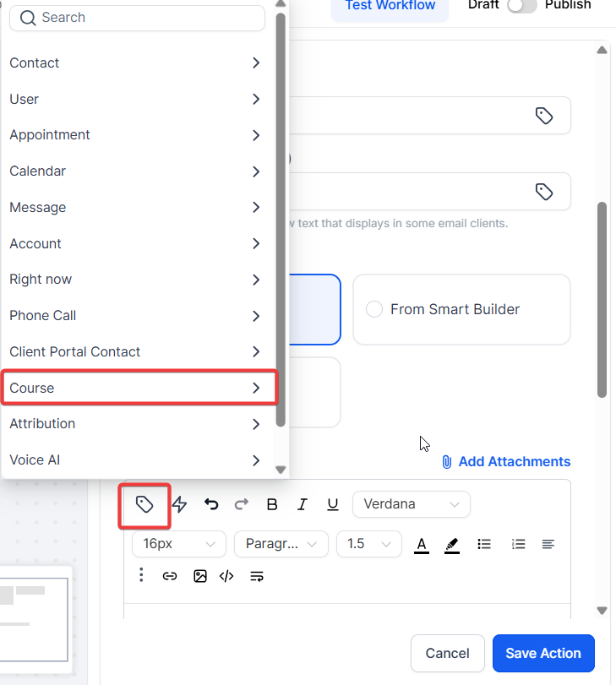
Task: Apply italic formatting to text
Action: (x=302, y=505)
